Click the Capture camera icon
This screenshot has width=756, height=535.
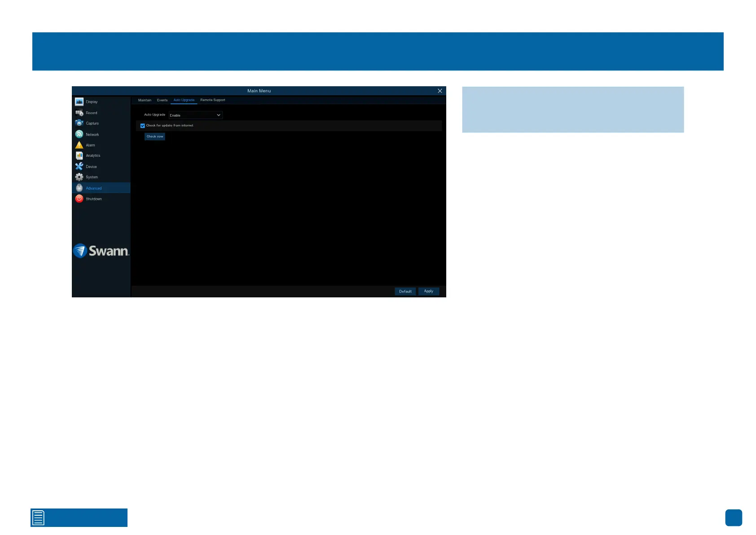(79, 123)
